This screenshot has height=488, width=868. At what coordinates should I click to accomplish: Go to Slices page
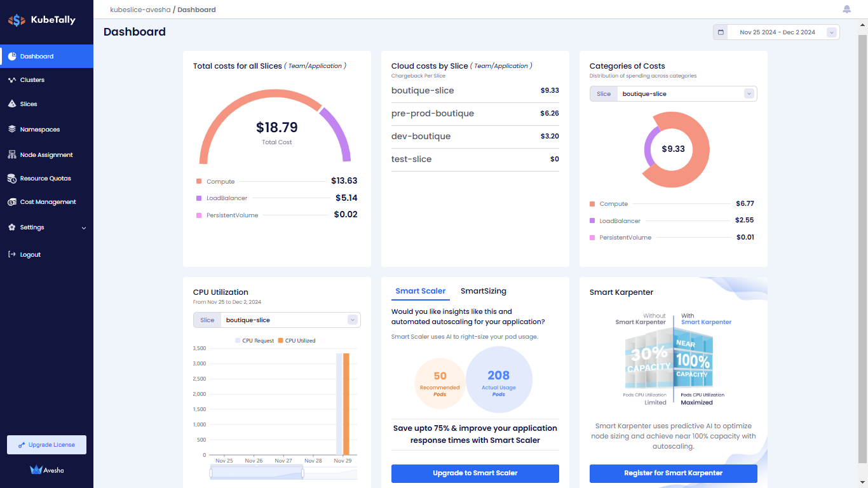click(x=46, y=104)
